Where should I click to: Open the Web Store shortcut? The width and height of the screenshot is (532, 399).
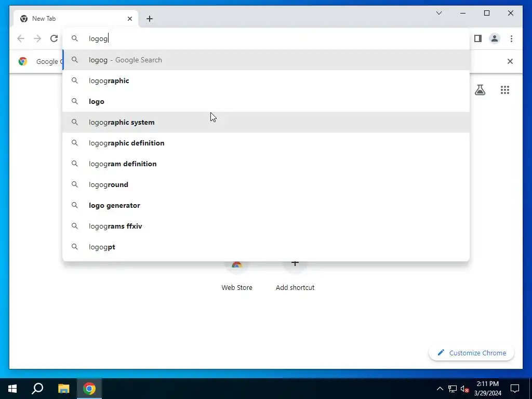click(x=237, y=276)
